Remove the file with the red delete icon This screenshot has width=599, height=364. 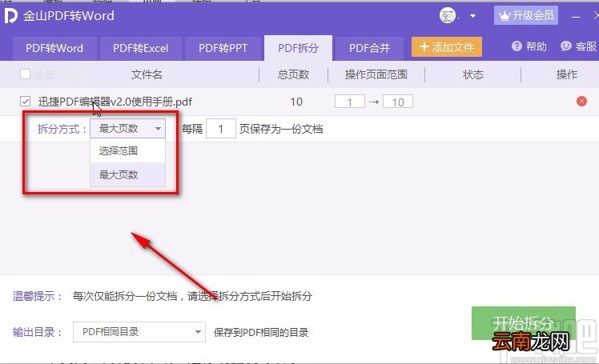tap(581, 101)
